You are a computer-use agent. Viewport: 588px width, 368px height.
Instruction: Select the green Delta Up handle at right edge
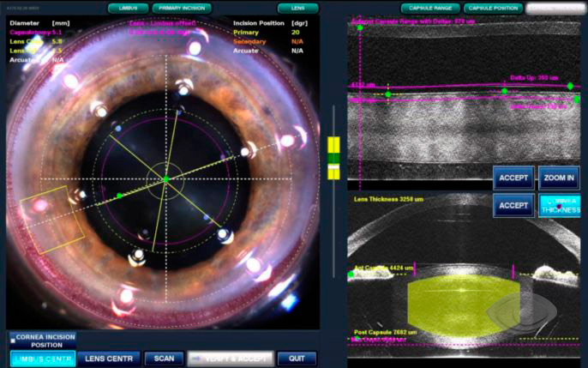click(x=570, y=87)
